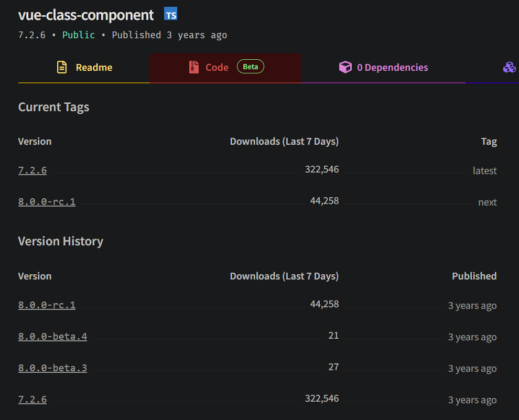Click the Version History heading

point(61,241)
